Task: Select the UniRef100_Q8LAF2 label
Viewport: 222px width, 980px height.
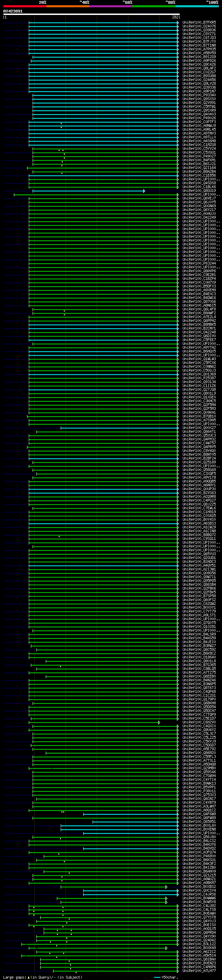Action: click(x=199, y=68)
